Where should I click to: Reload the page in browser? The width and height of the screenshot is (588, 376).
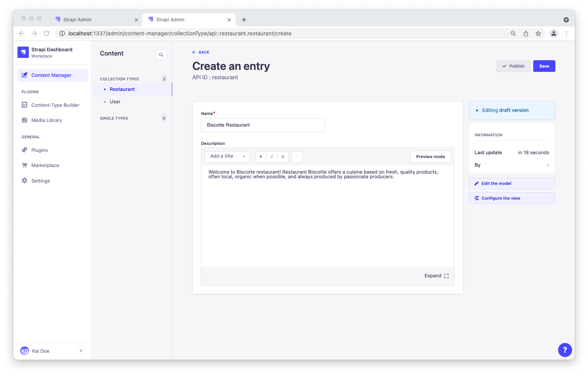47,33
